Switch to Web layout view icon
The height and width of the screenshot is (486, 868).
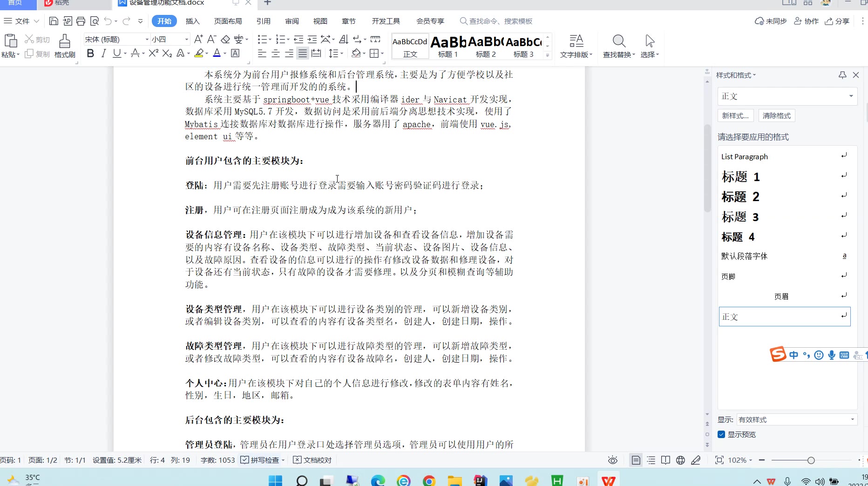[680, 460]
